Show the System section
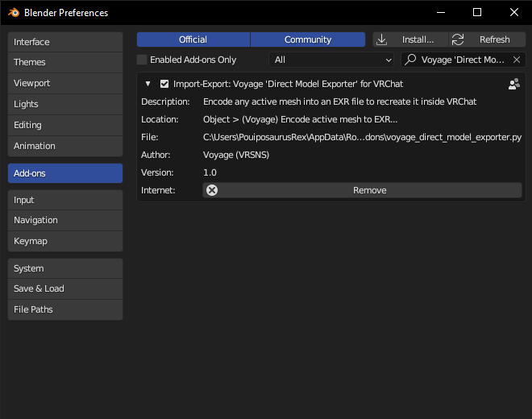Image resolution: width=532 pixels, height=419 pixels. point(65,268)
